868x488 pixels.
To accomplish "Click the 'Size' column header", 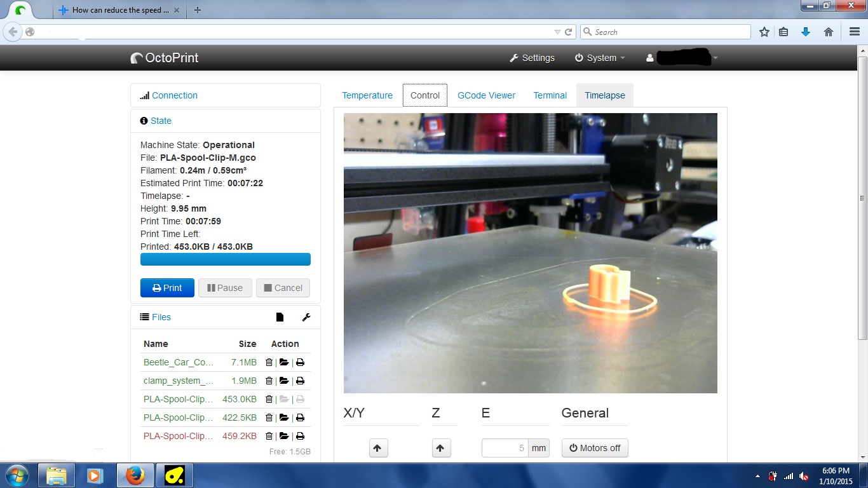I will (248, 344).
